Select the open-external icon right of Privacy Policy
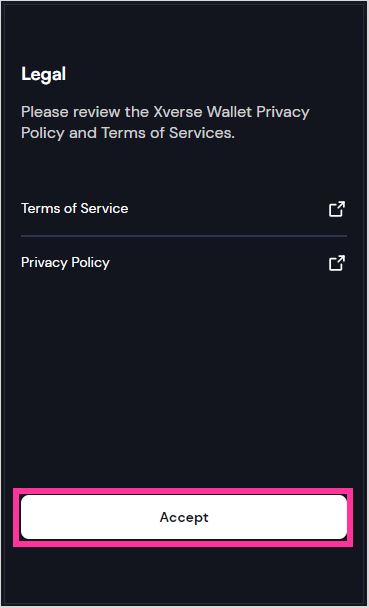Screen dimensions: 369x608 (x=336, y=263)
